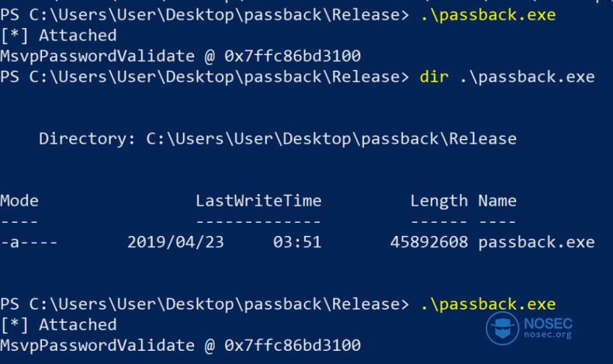Click the first .\passback.exe command
Viewport: 613px width, 364px height.
(x=488, y=16)
